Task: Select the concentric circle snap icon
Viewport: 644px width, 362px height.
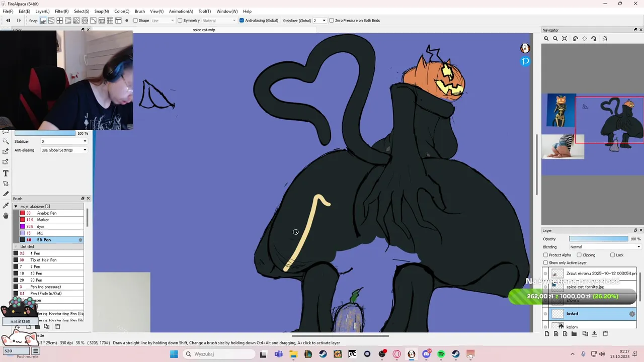Action: coord(85,21)
